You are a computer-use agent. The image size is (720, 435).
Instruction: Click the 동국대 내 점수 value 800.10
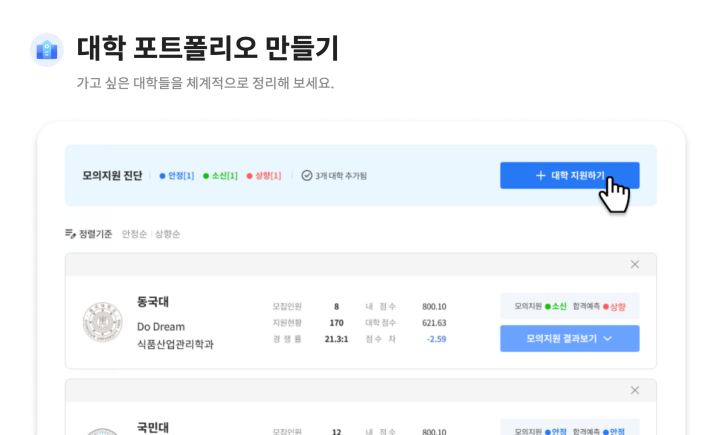coord(434,306)
